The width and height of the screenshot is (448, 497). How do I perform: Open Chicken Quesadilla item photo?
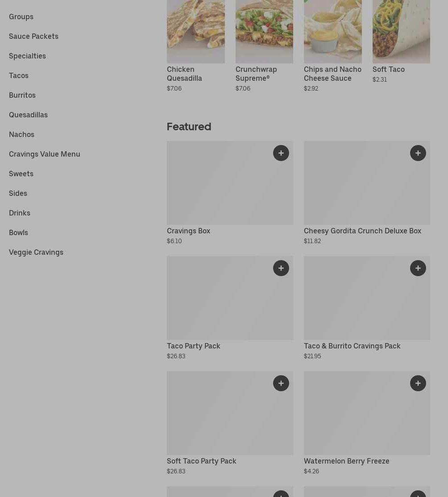tap(196, 32)
